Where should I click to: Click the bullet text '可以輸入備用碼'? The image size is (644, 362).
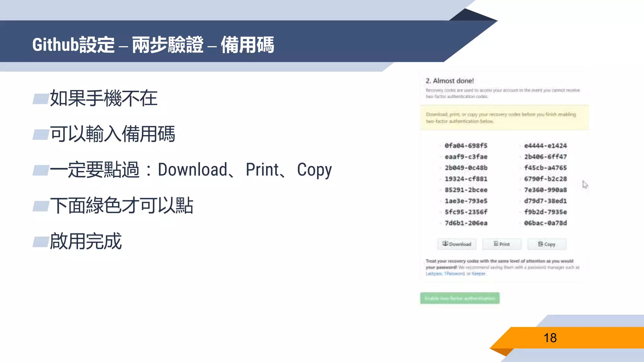point(112,134)
